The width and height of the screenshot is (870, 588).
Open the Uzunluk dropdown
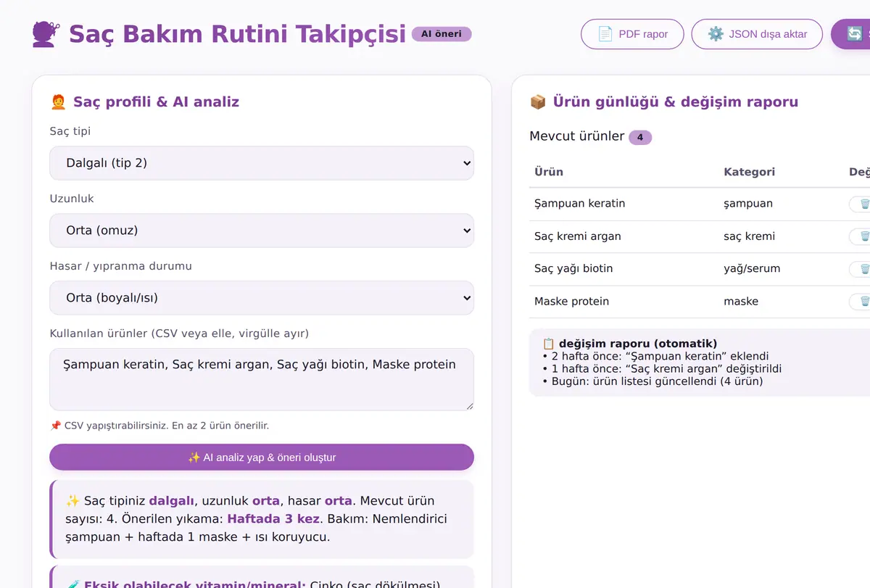tap(262, 231)
